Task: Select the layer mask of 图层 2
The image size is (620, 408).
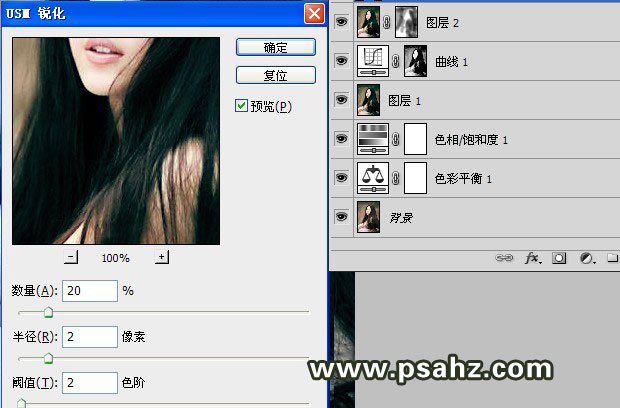Action: (x=407, y=20)
